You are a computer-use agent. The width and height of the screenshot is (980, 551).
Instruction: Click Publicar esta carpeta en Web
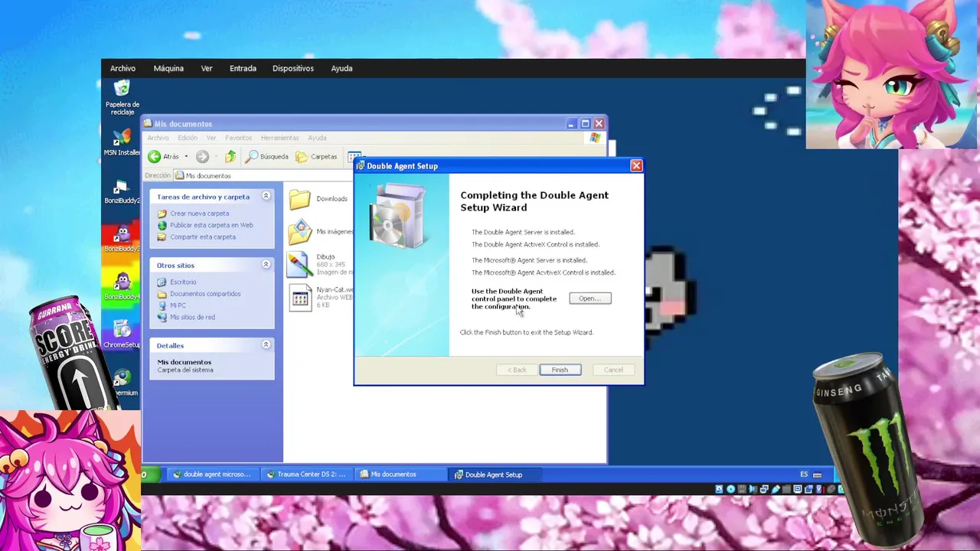[211, 225]
